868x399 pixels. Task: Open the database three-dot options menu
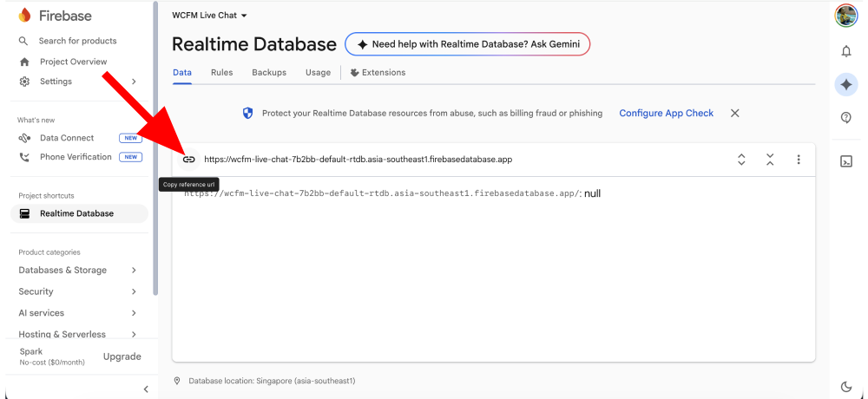tap(799, 160)
